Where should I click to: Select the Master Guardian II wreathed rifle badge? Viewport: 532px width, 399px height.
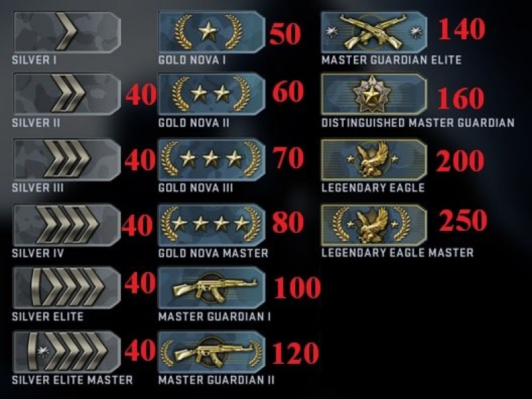[x=211, y=352]
